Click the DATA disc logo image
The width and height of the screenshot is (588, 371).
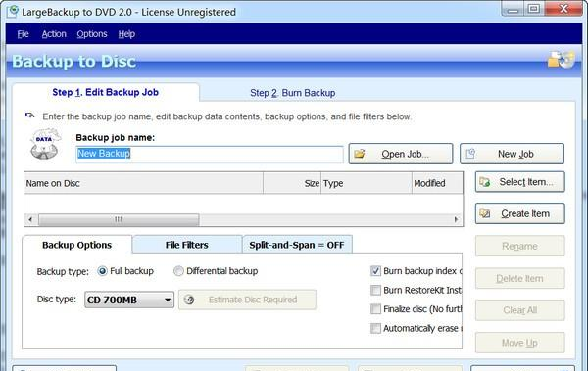point(45,144)
